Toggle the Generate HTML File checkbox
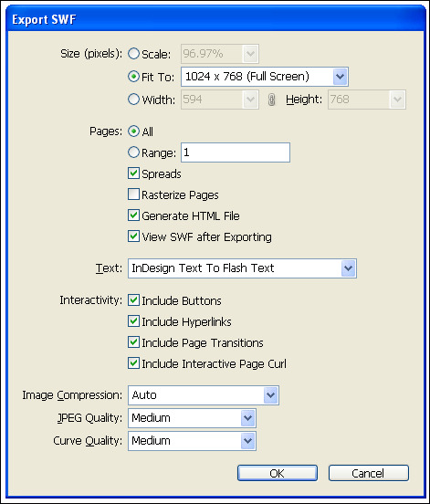The image size is (430, 504). click(x=133, y=215)
